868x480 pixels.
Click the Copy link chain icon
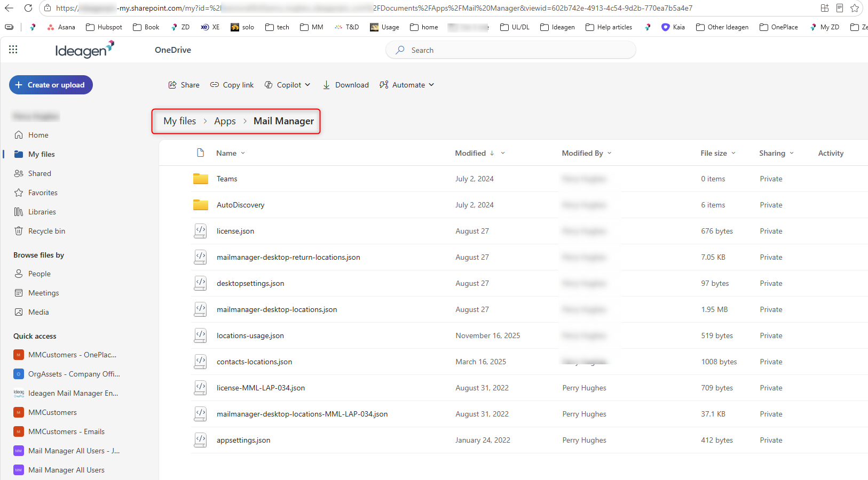coord(215,85)
